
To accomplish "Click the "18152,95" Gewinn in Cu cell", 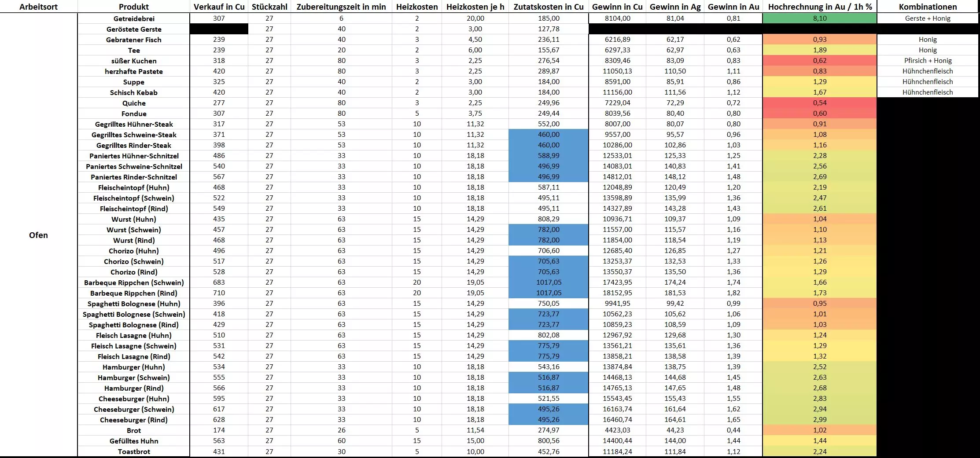I will (617, 293).
